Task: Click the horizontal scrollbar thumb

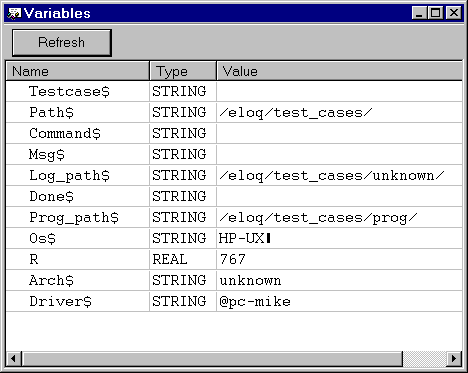Action: pos(212,359)
